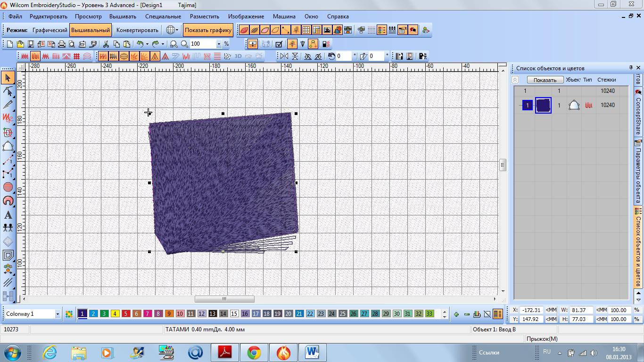Toggle Показать графику display option
Screen dimensions: 644x362
coord(208,30)
